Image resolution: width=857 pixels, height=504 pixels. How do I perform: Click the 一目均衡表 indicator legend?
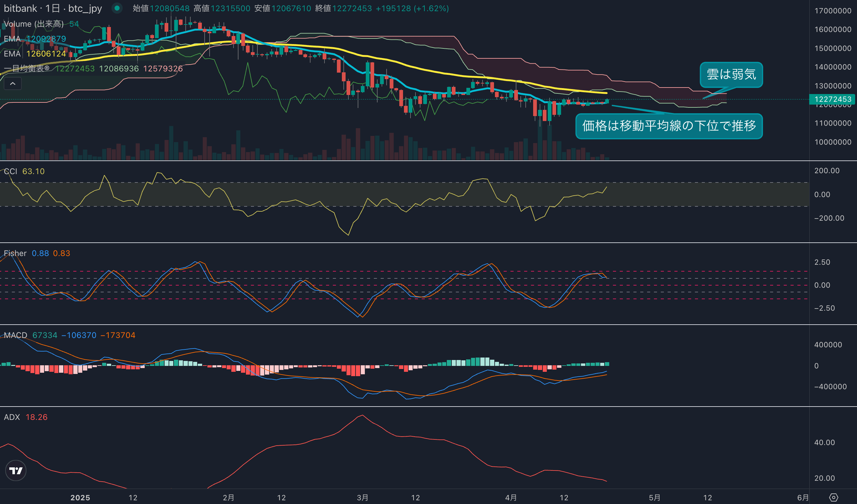pos(26,69)
